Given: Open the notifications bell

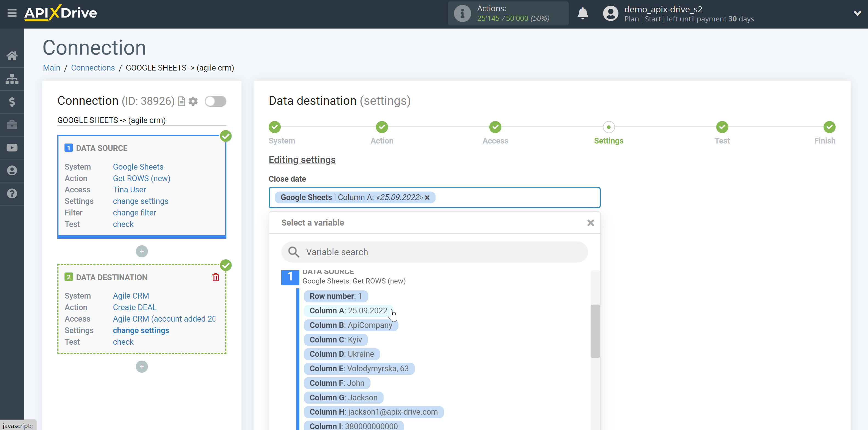Looking at the screenshot, I should [582, 13].
